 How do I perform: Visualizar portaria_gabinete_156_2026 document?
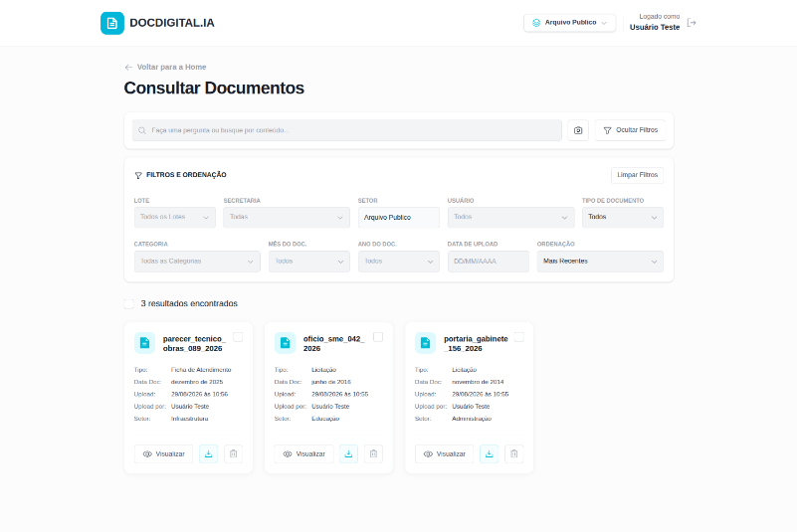coord(444,453)
